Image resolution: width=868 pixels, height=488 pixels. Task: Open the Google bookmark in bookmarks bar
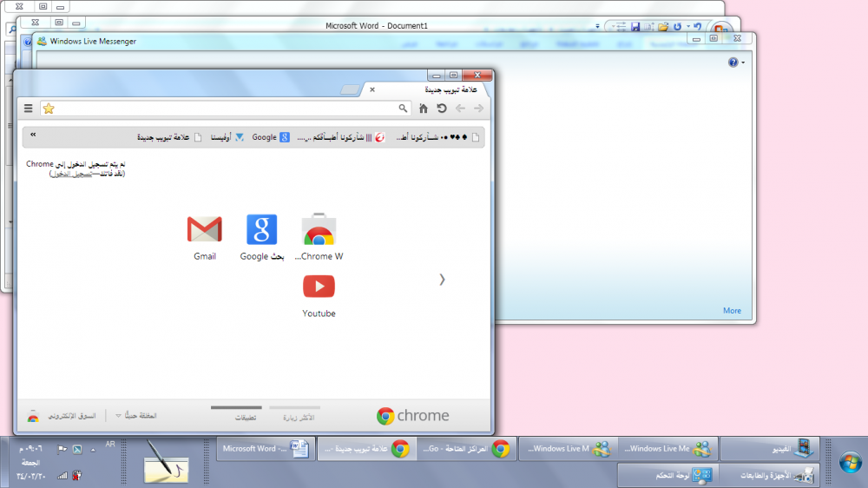(272, 137)
